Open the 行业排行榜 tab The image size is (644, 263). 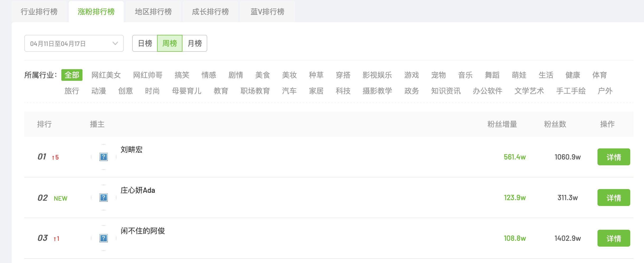(39, 12)
